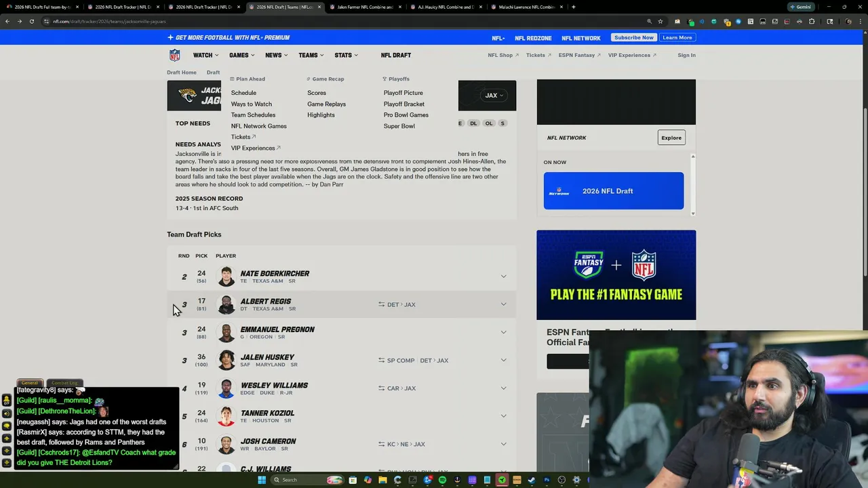The height and width of the screenshot is (488, 868).
Task: Expand Tanner Koziol pick details
Action: point(503,416)
